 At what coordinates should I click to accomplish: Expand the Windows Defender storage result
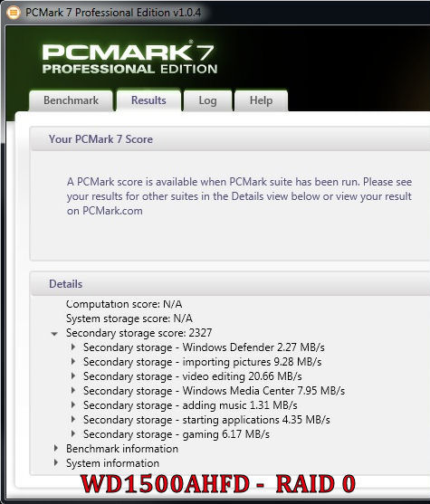coord(73,347)
